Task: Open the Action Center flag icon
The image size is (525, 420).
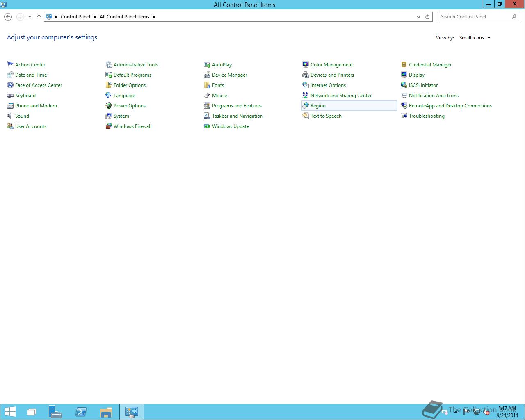Action: point(10,64)
